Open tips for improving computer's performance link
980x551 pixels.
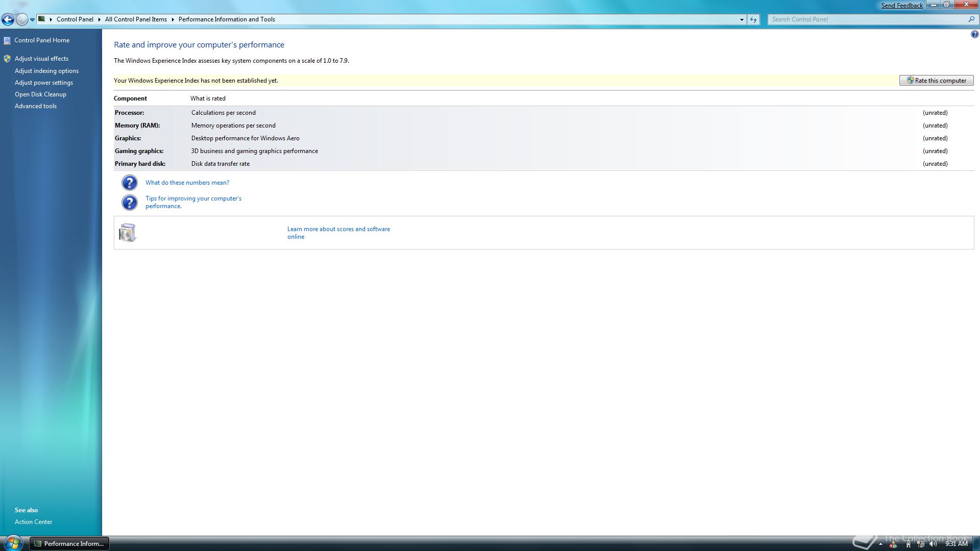(x=193, y=202)
